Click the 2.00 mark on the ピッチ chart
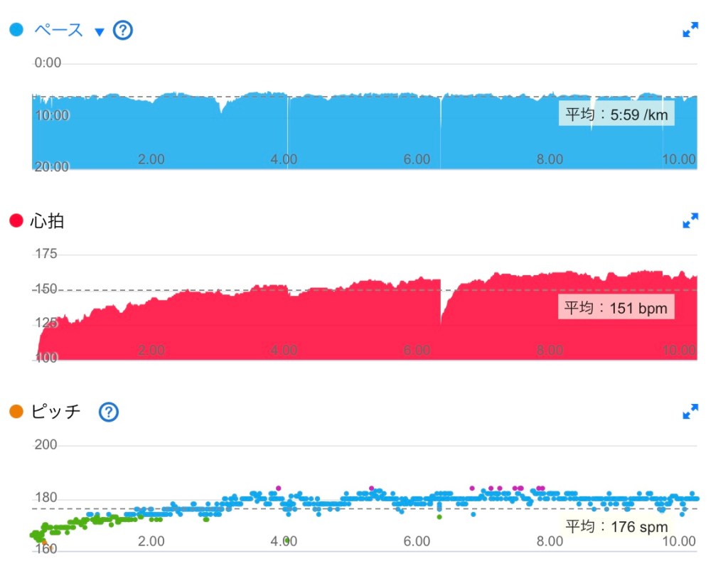The height and width of the screenshot is (576, 728). coord(151,541)
